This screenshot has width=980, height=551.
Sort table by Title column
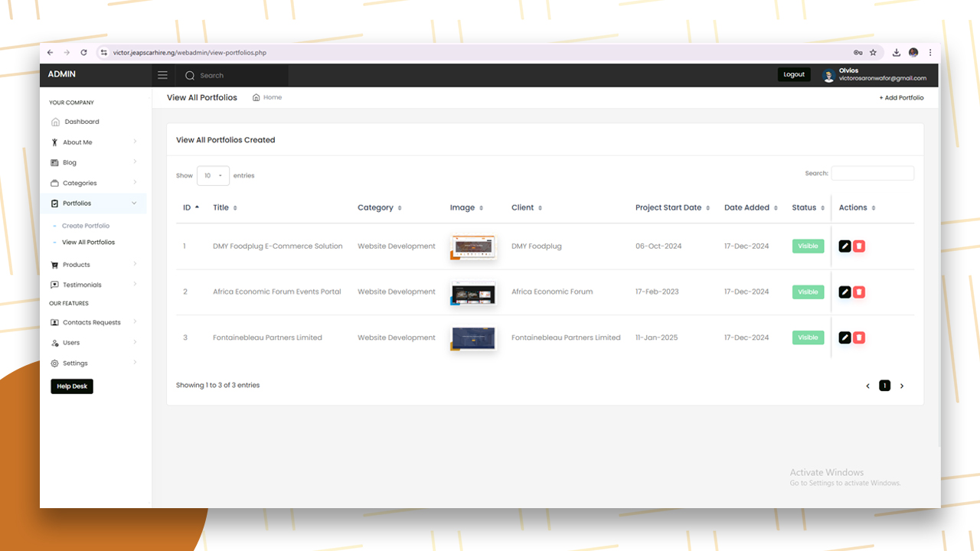[x=225, y=207]
